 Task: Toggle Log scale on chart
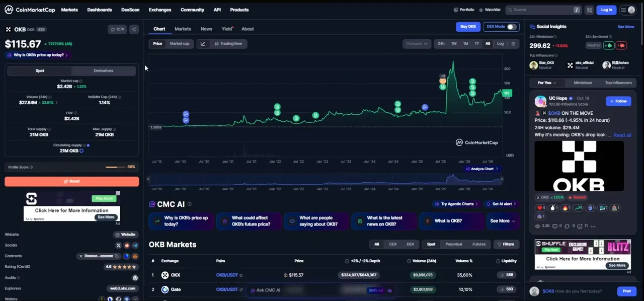500,44
